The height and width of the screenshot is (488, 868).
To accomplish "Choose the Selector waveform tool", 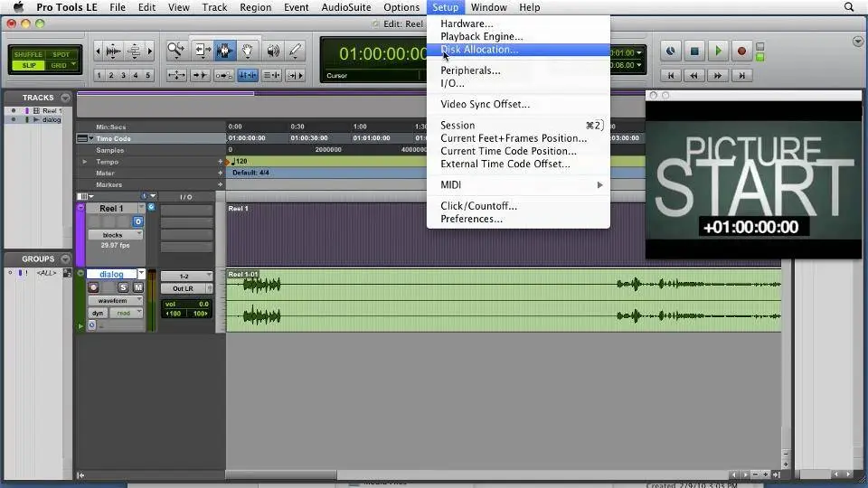I will (x=224, y=51).
